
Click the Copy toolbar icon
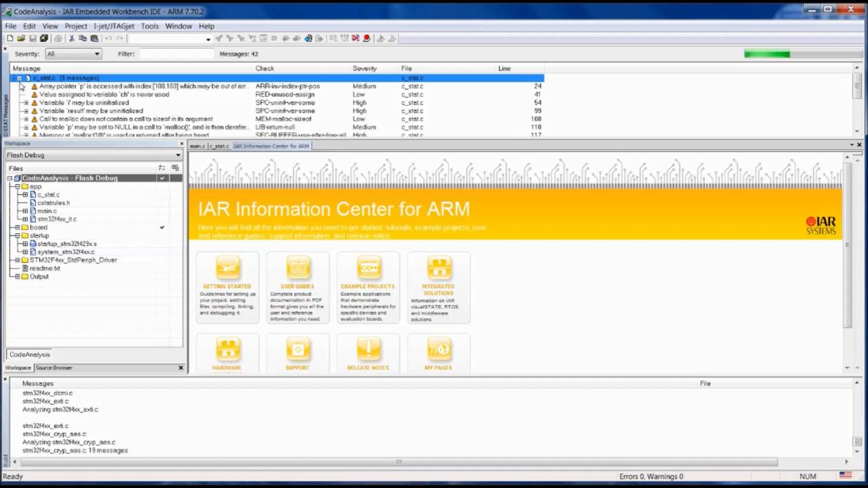[83, 38]
